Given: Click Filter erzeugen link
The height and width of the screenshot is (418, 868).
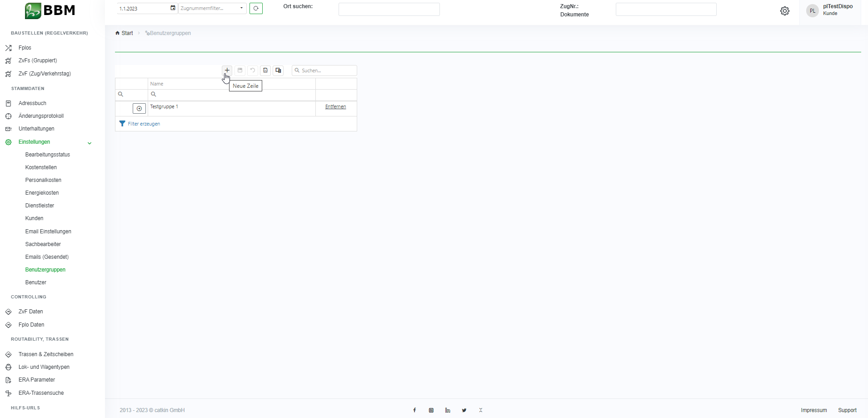Looking at the screenshot, I should tap(144, 124).
